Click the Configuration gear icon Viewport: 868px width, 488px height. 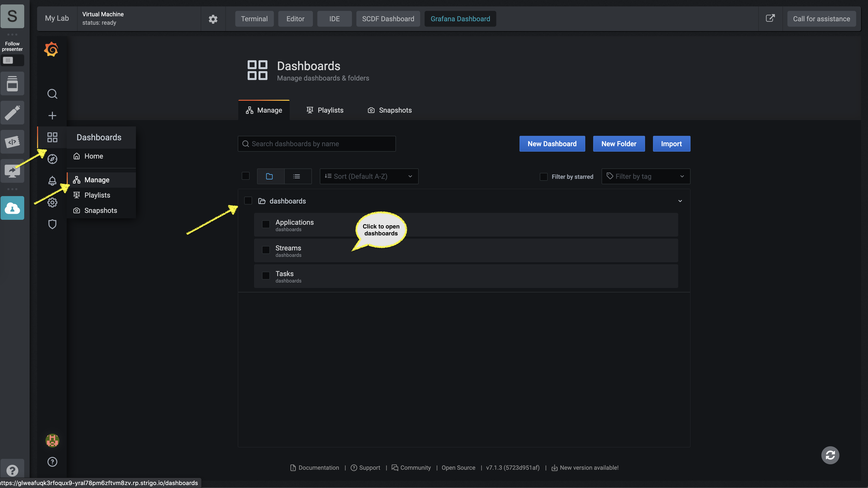(x=52, y=203)
